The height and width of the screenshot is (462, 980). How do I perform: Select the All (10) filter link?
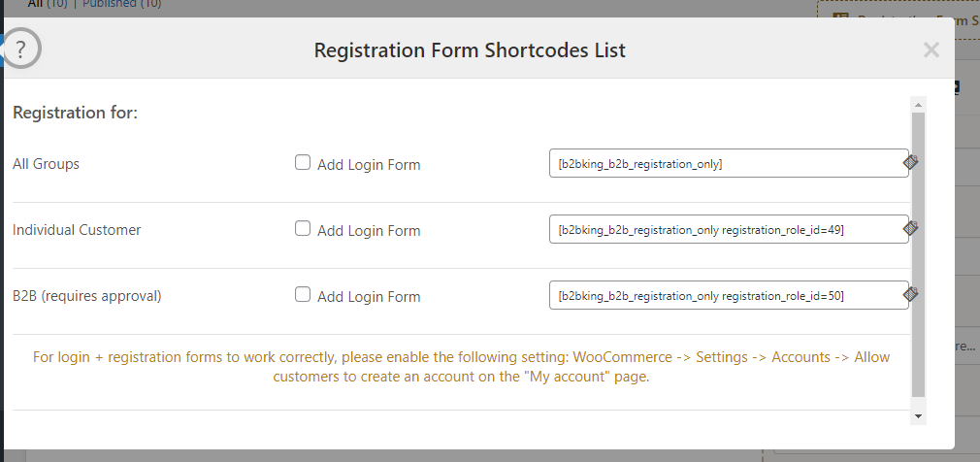pos(48,4)
